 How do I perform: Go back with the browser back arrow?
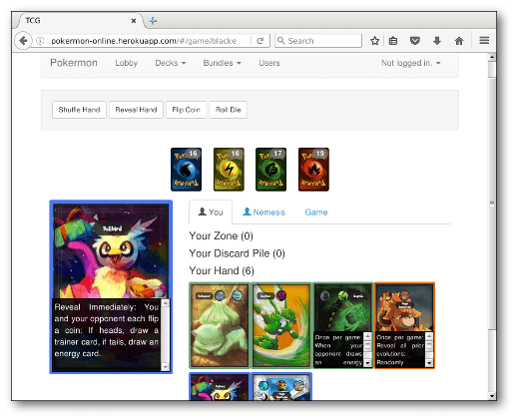tap(23, 41)
